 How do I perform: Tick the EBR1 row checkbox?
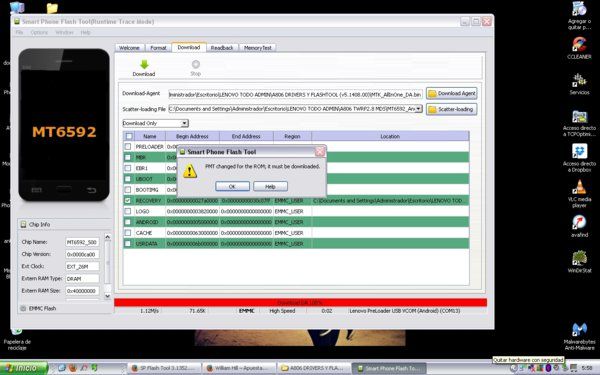click(128, 168)
